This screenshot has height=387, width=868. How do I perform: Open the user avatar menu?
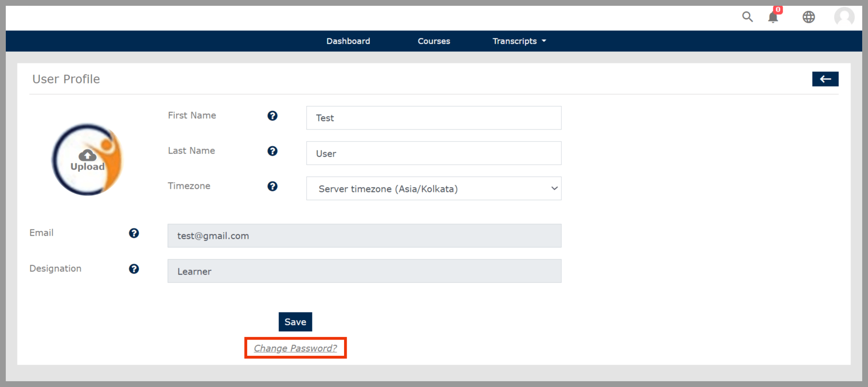click(843, 17)
